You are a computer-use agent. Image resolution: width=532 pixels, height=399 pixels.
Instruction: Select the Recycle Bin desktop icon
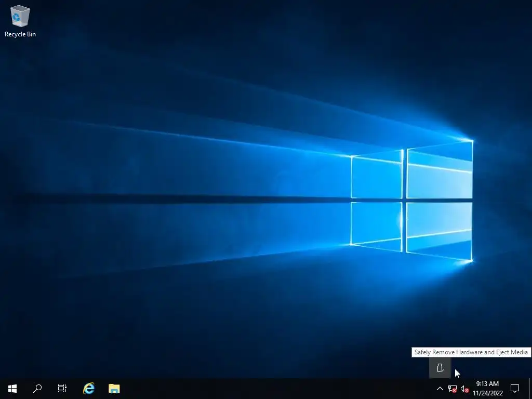pos(20,21)
